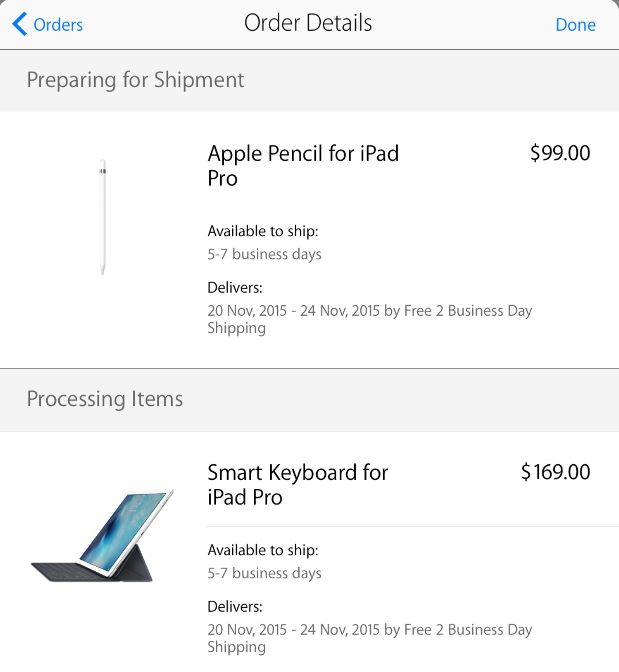The height and width of the screenshot is (672, 619).
Task: Tap Apple Pencil 'Available to ship' label
Action: (x=263, y=231)
